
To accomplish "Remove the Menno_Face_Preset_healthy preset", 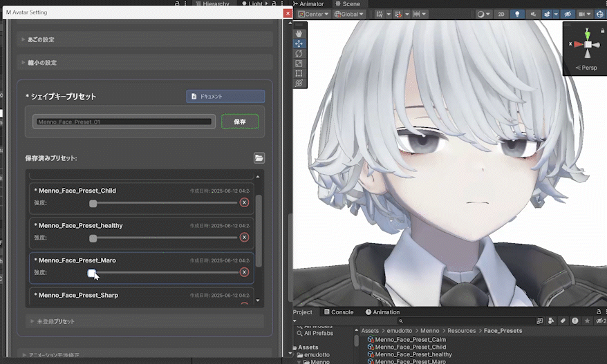I will (x=244, y=237).
